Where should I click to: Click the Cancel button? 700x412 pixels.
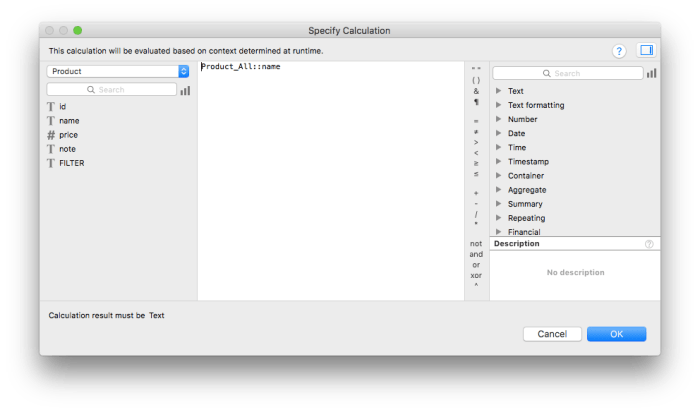point(552,334)
